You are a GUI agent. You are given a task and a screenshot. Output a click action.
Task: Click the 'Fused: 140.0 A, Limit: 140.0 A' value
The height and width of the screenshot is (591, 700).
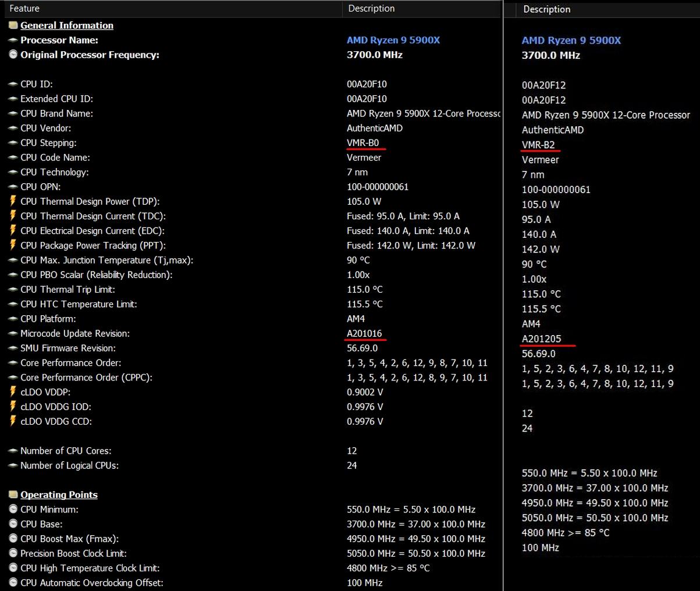[x=408, y=230]
